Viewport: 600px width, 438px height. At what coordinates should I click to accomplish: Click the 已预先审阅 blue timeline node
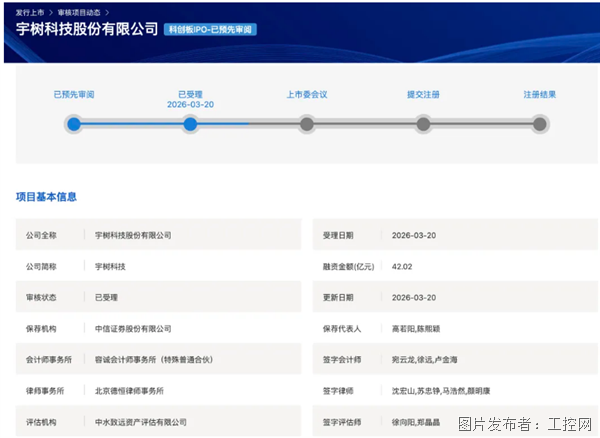[x=73, y=125]
